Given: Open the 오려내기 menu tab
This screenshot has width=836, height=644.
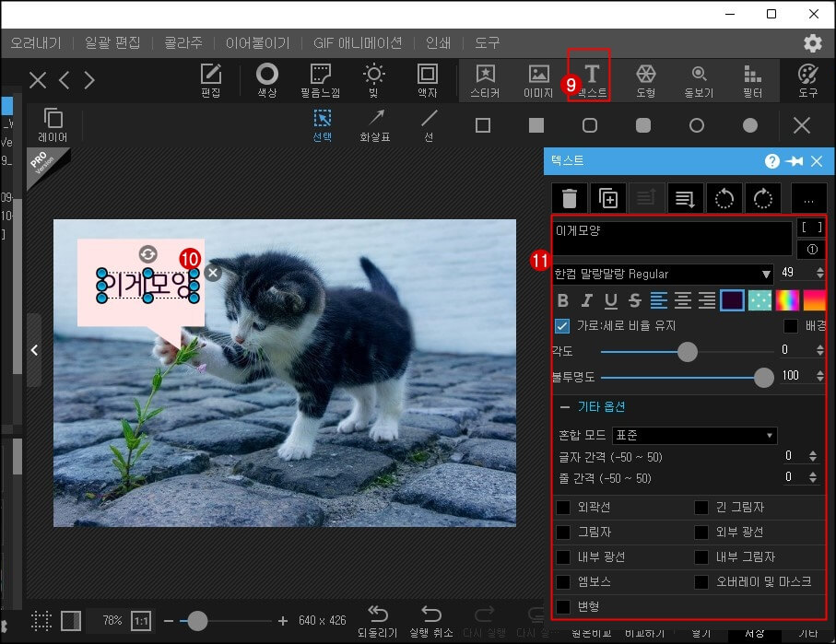Looking at the screenshot, I should click(x=36, y=42).
